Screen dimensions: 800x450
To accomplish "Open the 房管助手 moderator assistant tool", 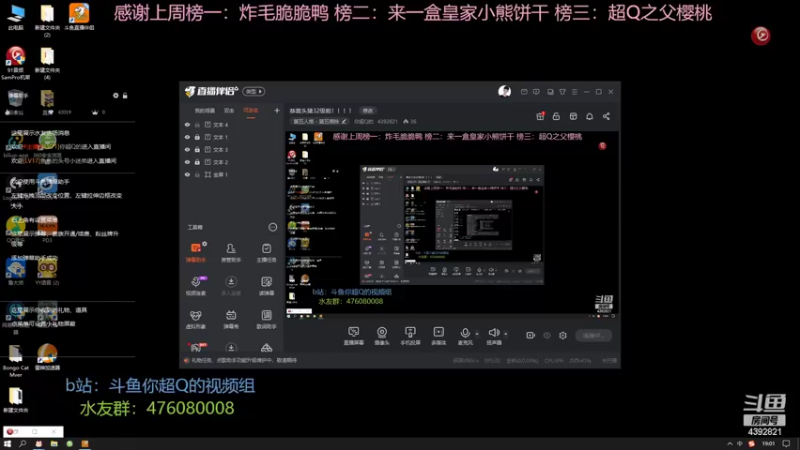I will (231, 253).
